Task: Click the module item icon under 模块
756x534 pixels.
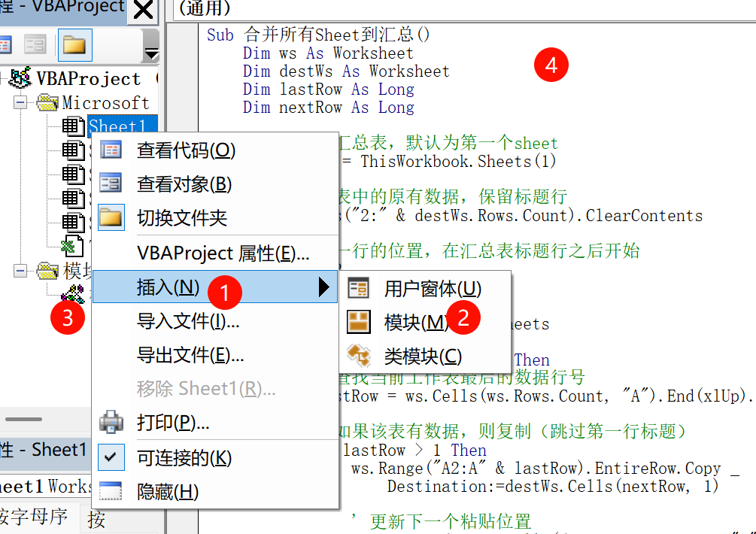Action: click(x=73, y=293)
